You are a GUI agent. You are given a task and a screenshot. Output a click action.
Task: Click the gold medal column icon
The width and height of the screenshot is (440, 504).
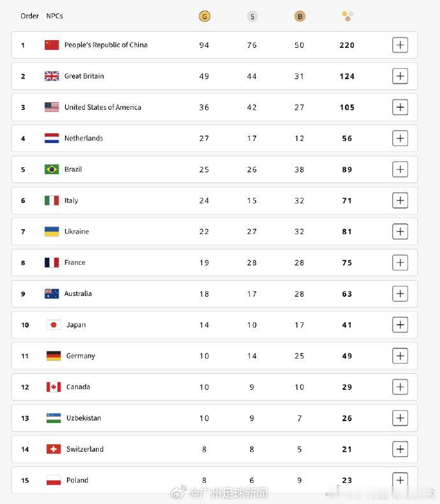click(205, 16)
